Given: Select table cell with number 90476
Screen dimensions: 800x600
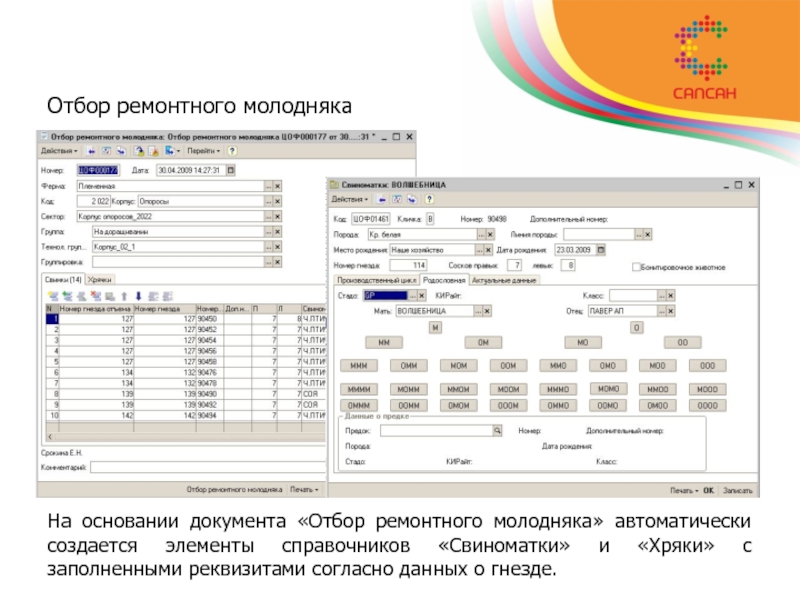Looking at the screenshot, I should pyautogui.click(x=210, y=373).
